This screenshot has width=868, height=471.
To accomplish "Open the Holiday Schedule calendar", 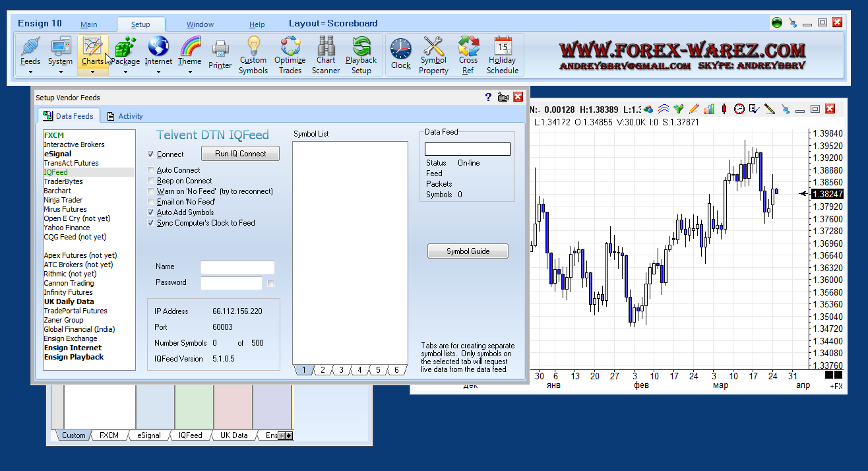I will click(x=503, y=54).
